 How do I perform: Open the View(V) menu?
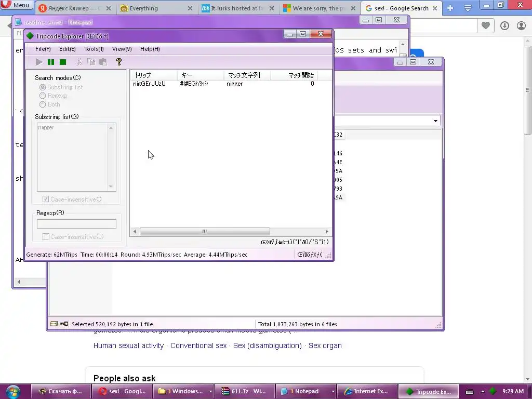tap(122, 49)
